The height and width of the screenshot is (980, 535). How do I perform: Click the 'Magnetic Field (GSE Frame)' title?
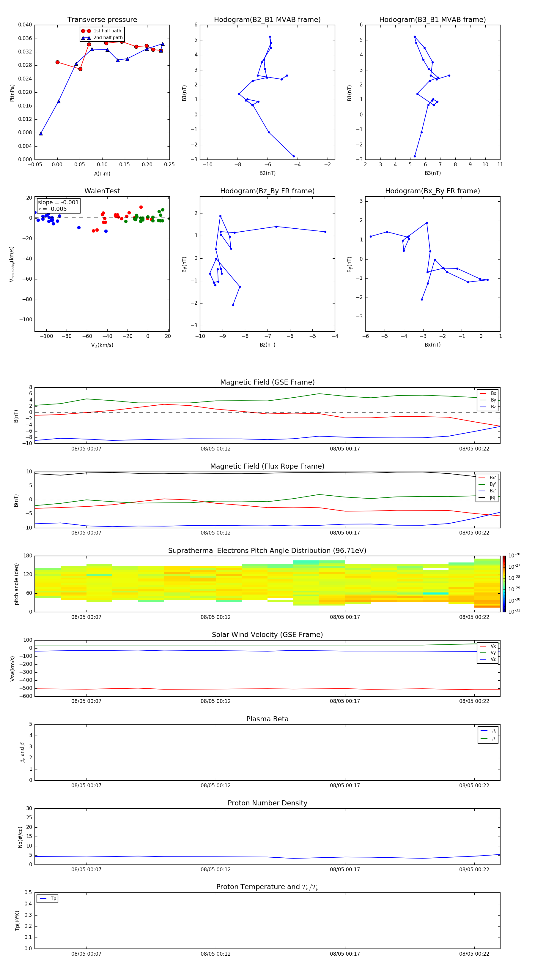pos(267,382)
